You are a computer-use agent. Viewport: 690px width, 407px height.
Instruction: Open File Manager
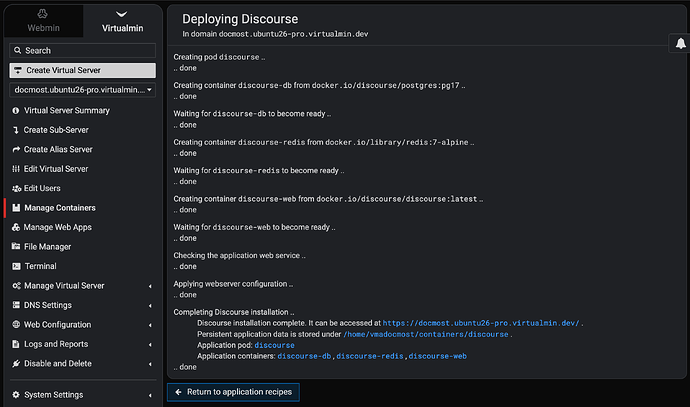(x=48, y=247)
